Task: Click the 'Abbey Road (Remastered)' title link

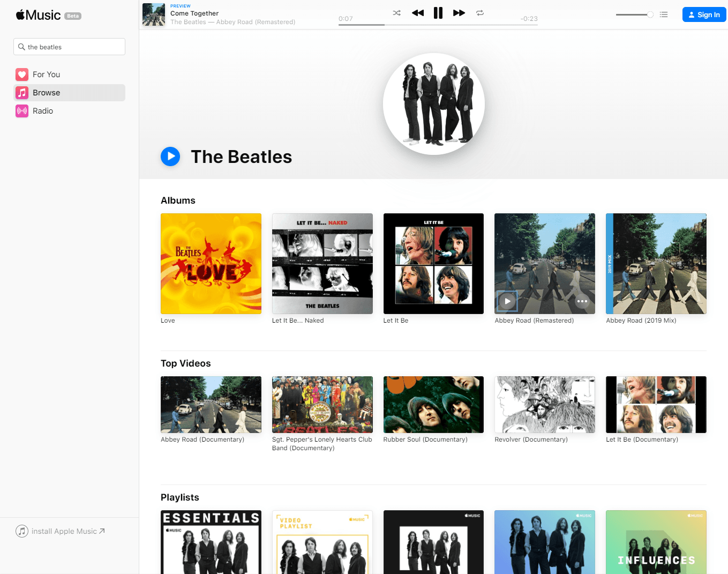Action: [534, 320]
